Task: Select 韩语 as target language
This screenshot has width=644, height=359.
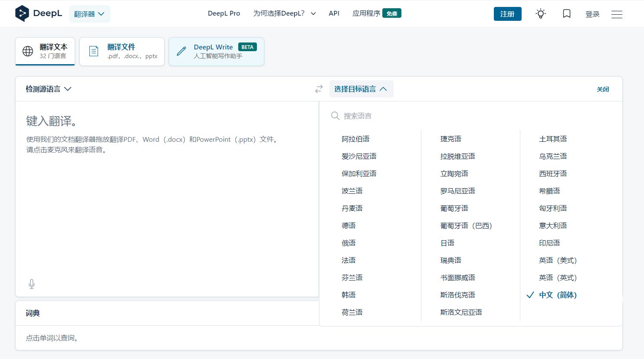Action: [x=348, y=295]
